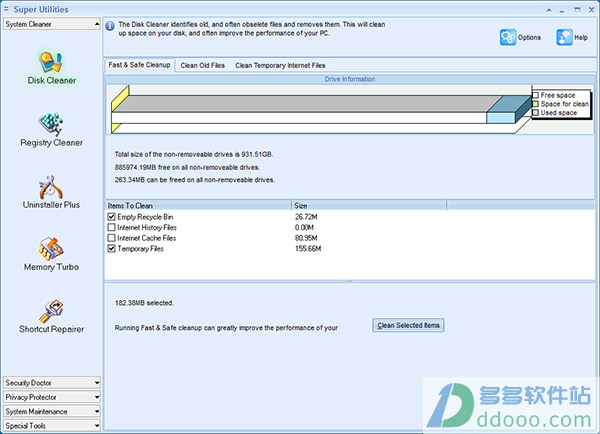
Task: Click the Space for clean legend swatch
Action: [x=536, y=104]
